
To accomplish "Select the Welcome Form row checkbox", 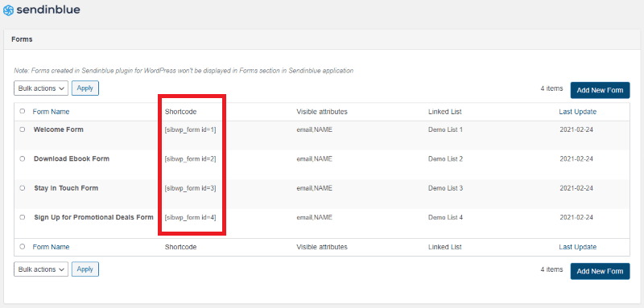I will pos(23,129).
